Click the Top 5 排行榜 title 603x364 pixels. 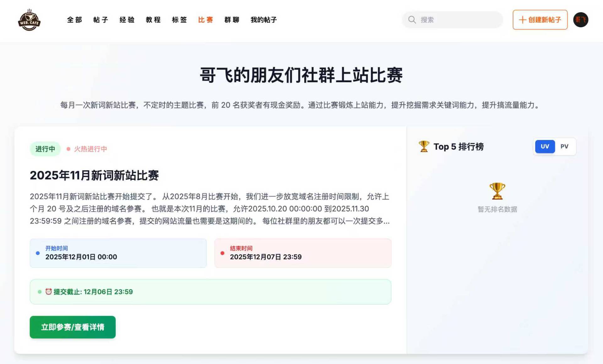[459, 147]
